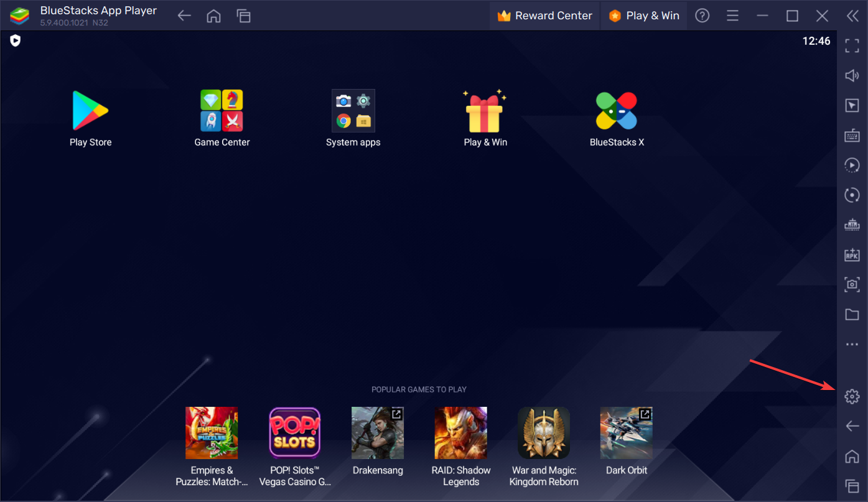
Task: Click the POPULAR GAMES TO PLAY heading
Action: click(x=419, y=389)
